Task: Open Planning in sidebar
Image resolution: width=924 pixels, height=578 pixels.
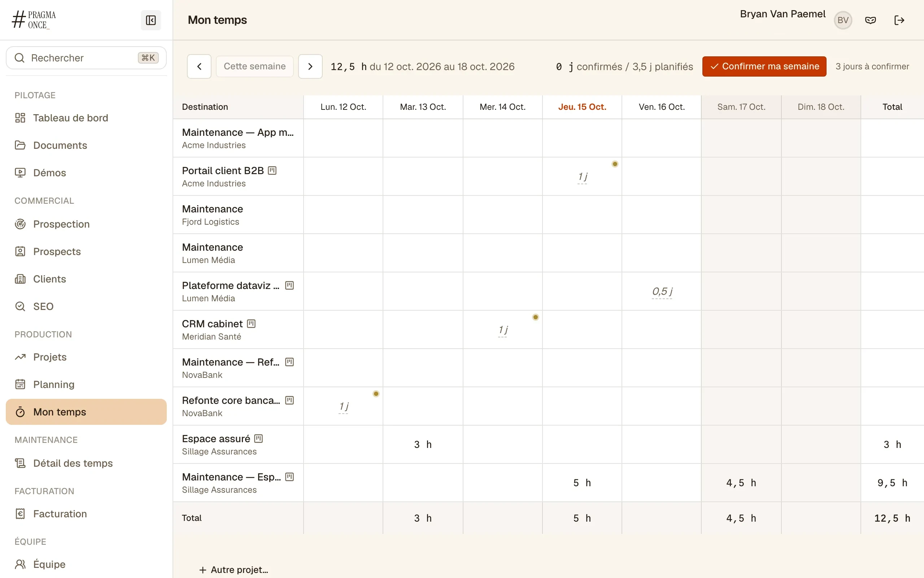Action: tap(86, 385)
